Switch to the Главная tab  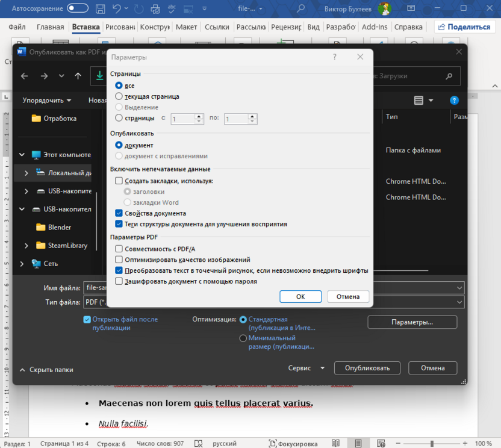(50, 27)
